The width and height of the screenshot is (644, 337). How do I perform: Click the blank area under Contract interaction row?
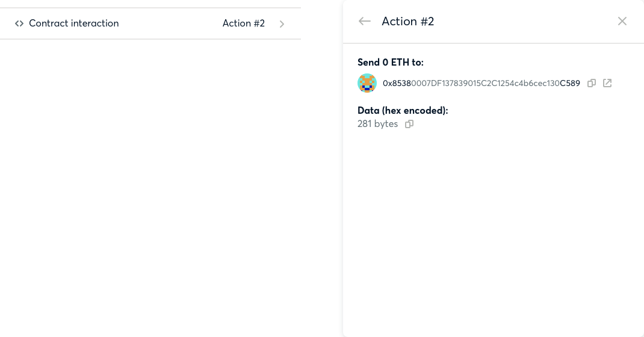coord(150,185)
